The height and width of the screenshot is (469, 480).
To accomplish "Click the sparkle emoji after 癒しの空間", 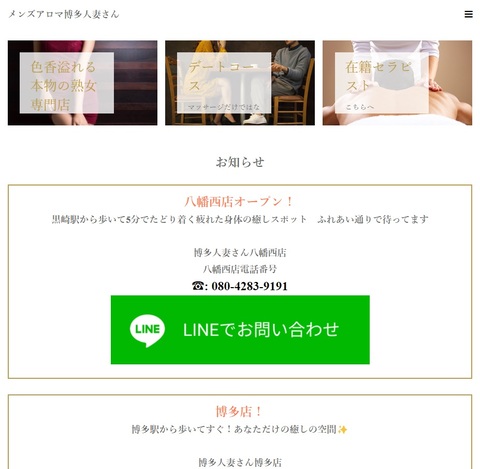I will 342,430.
